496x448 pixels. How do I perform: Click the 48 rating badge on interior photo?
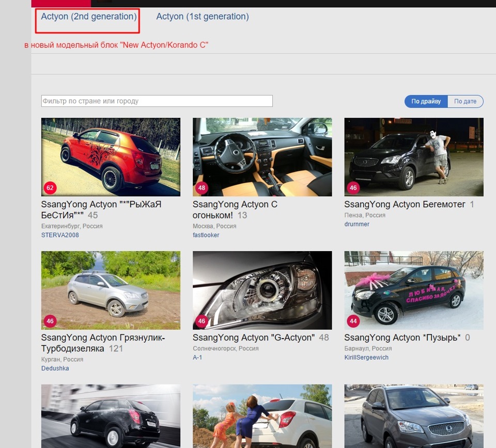202,188
